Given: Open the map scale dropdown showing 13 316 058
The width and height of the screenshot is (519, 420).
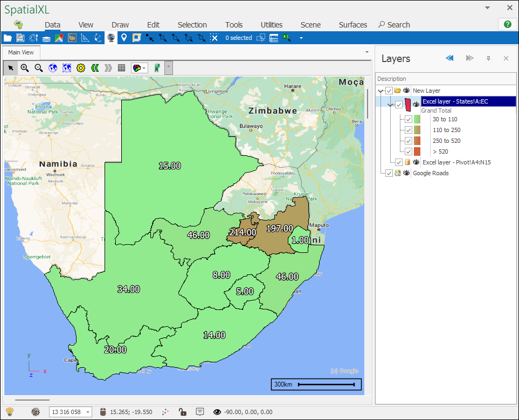Looking at the screenshot, I should point(88,412).
